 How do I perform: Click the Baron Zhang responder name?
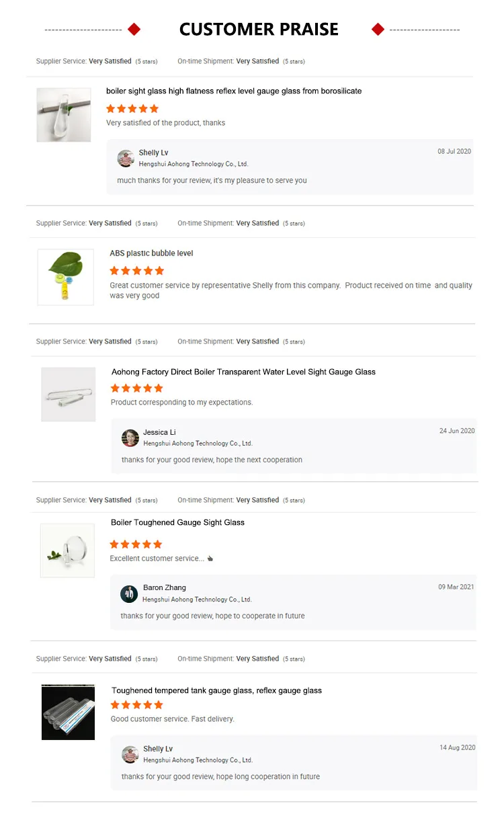coord(165,587)
